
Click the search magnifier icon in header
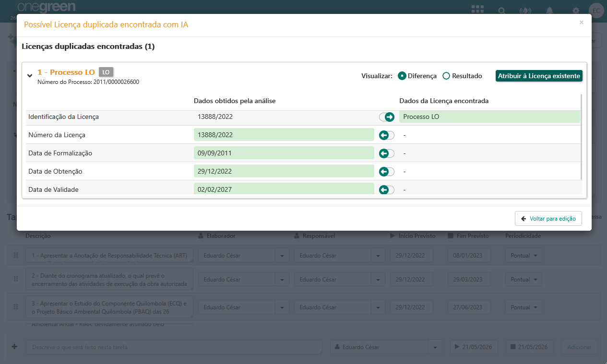coord(502,10)
